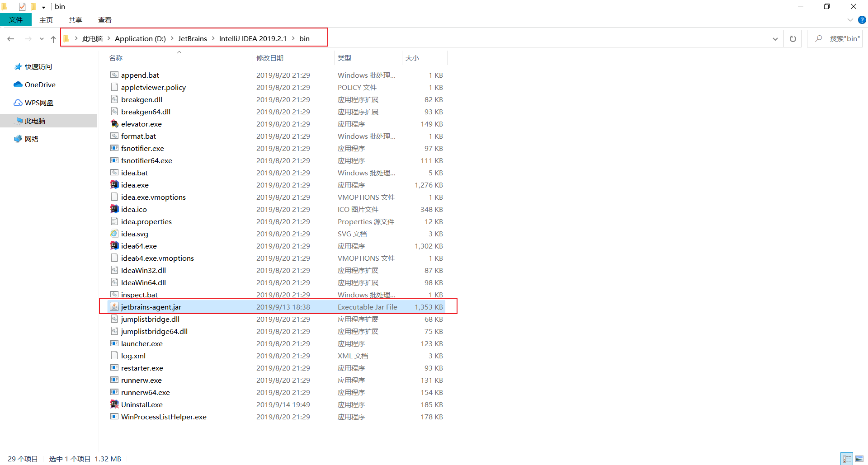Click JetBrains breadcrumb segment
The height and width of the screenshot is (465, 868).
click(x=192, y=38)
